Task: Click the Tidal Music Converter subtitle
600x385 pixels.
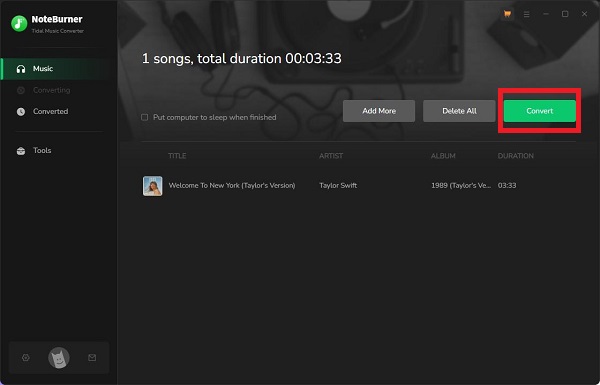Action: tap(58, 31)
